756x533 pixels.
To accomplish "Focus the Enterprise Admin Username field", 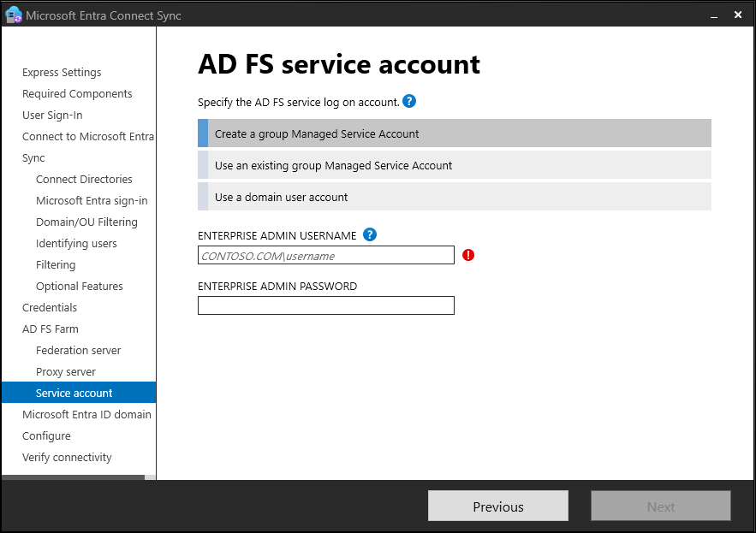I will point(325,255).
